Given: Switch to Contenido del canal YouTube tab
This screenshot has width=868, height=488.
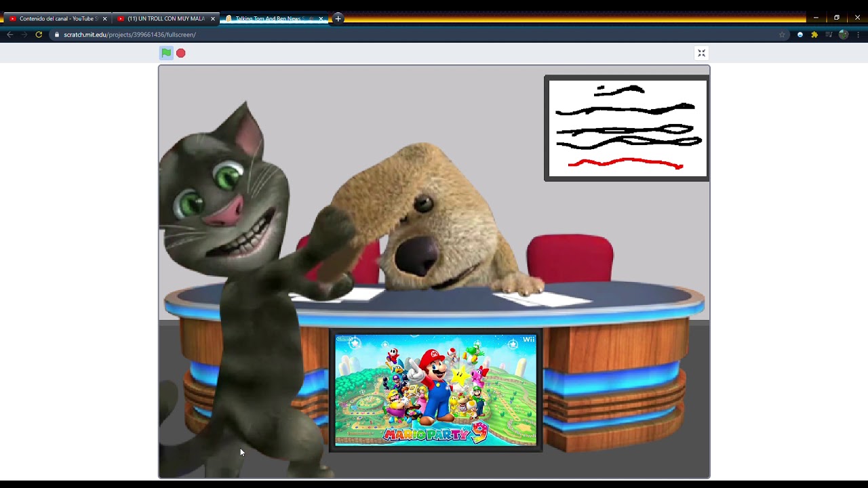Looking at the screenshot, I should pyautogui.click(x=58, y=19).
